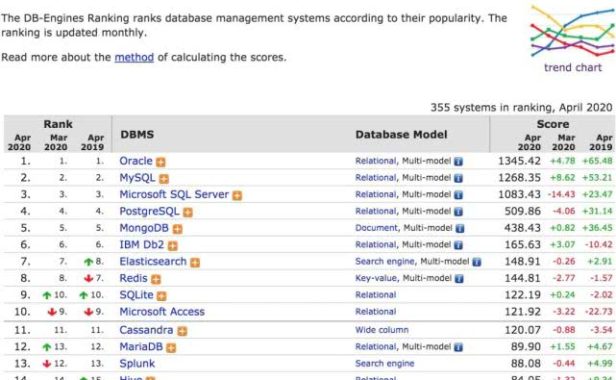Click the score 1083.43 for SQL Server
616x380 pixels.
click(x=519, y=195)
